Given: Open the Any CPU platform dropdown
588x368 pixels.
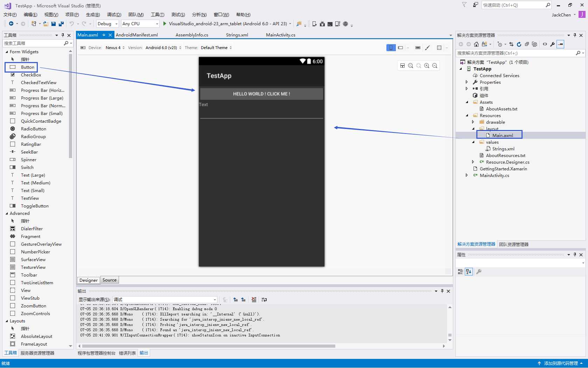Looking at the screenshot, I should [140, 24].
